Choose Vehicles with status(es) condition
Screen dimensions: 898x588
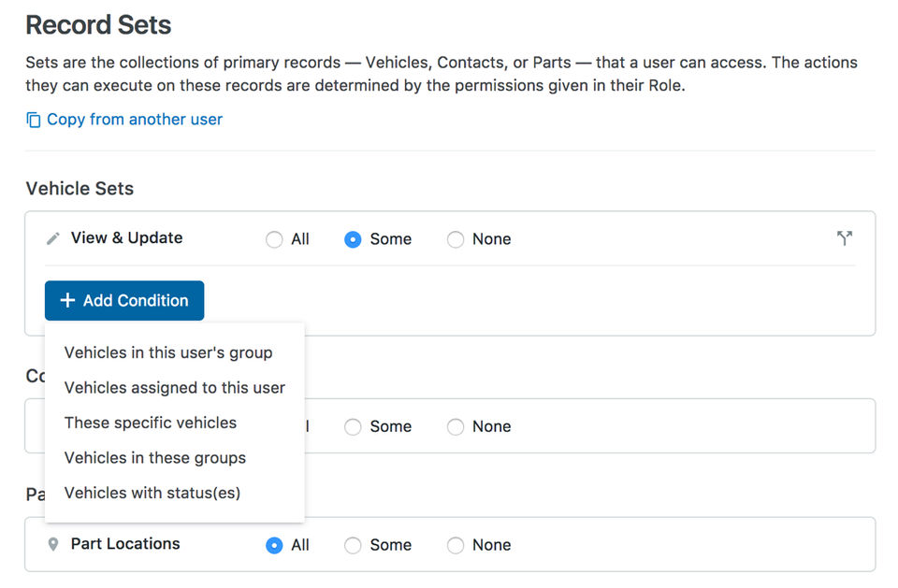(x=152, y=493)
